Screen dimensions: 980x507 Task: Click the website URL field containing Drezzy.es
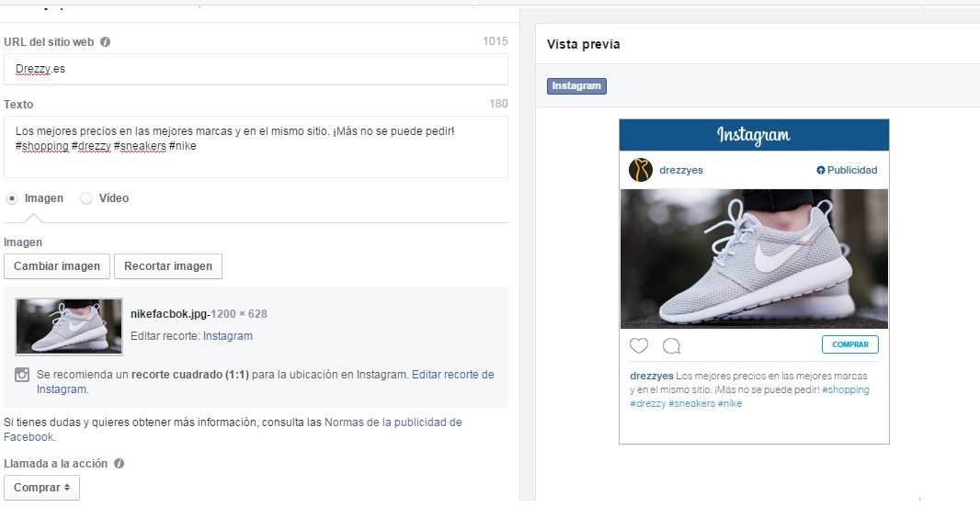pos(256,69)
